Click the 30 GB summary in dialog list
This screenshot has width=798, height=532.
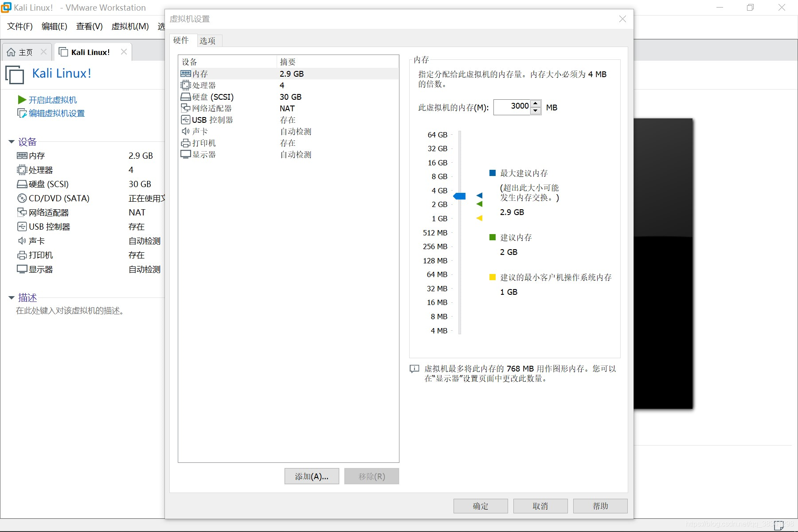click(x=291, y=97)
